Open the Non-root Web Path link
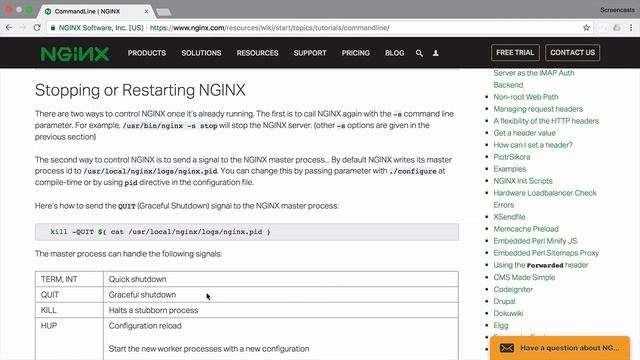 pyautogui.click(x=526, y=97)
